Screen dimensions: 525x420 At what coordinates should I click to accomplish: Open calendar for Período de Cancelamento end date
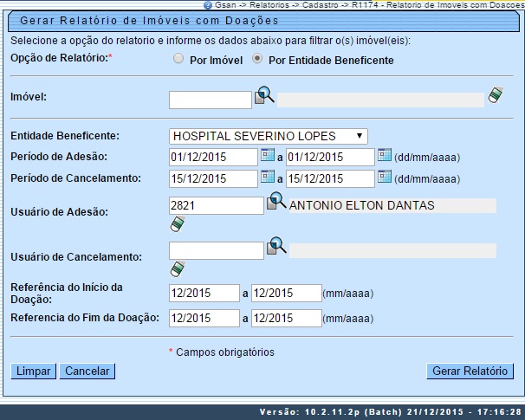(x=385, y=177)
